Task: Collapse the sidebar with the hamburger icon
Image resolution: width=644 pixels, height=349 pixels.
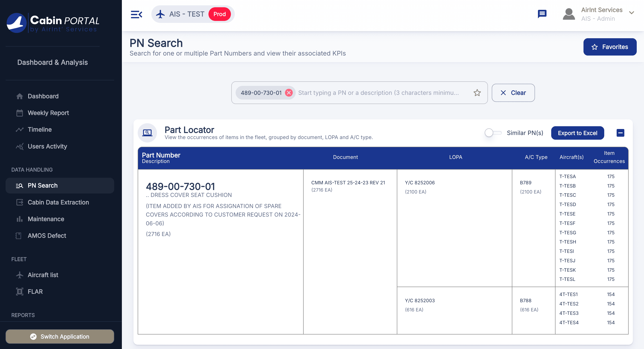Action: [136, 14]
